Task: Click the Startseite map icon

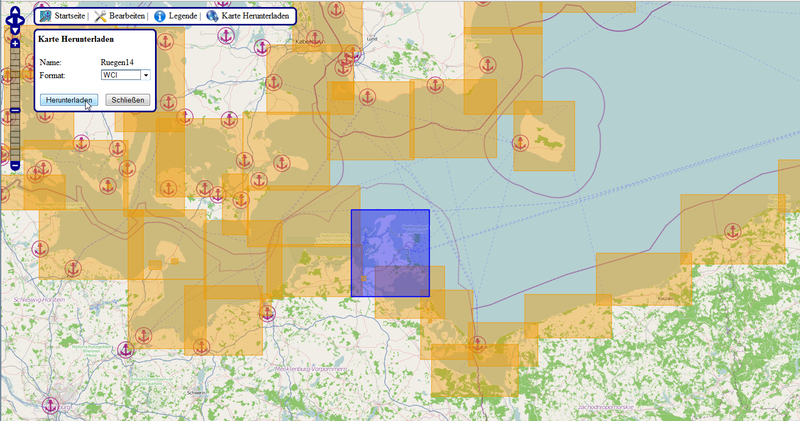Action: point(45,16)
